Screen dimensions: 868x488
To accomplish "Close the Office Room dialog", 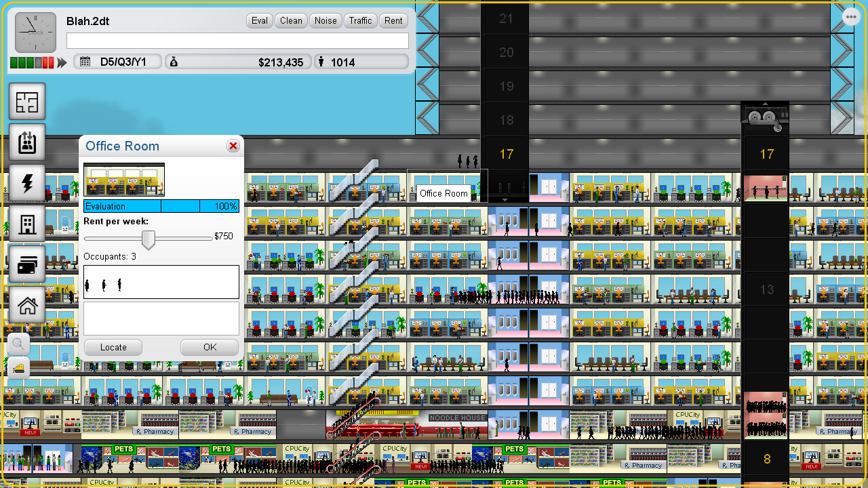I will pos(233,146).
